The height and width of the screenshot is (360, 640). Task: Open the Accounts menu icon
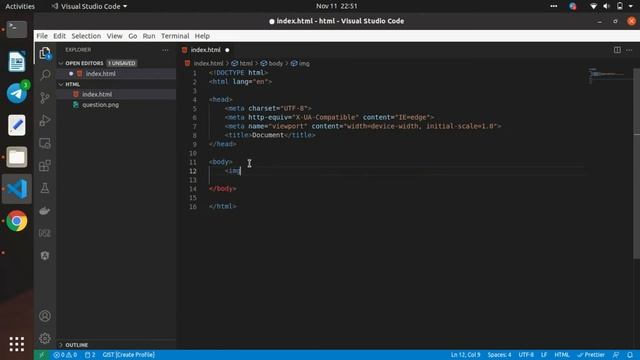45,316
